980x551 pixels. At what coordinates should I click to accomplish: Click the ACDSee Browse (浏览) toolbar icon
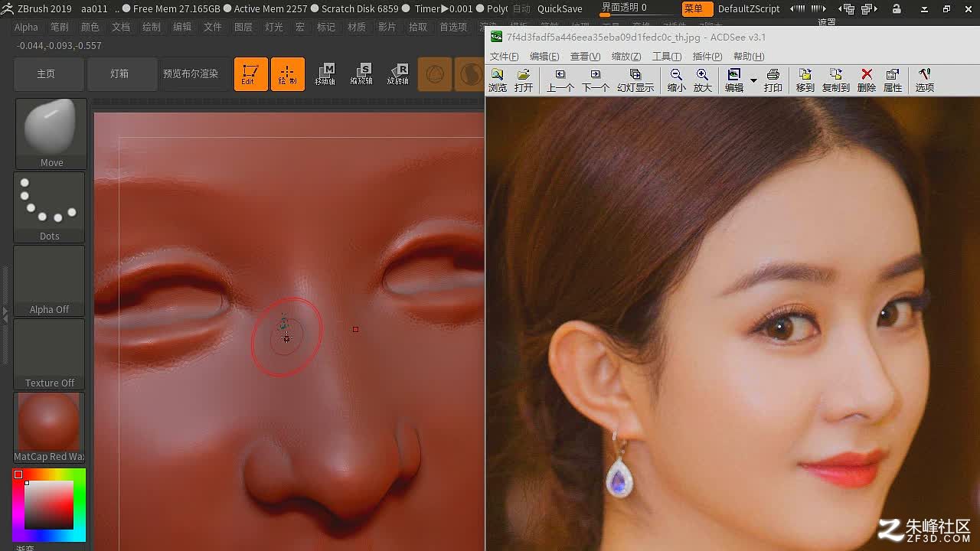click(498, 80)
